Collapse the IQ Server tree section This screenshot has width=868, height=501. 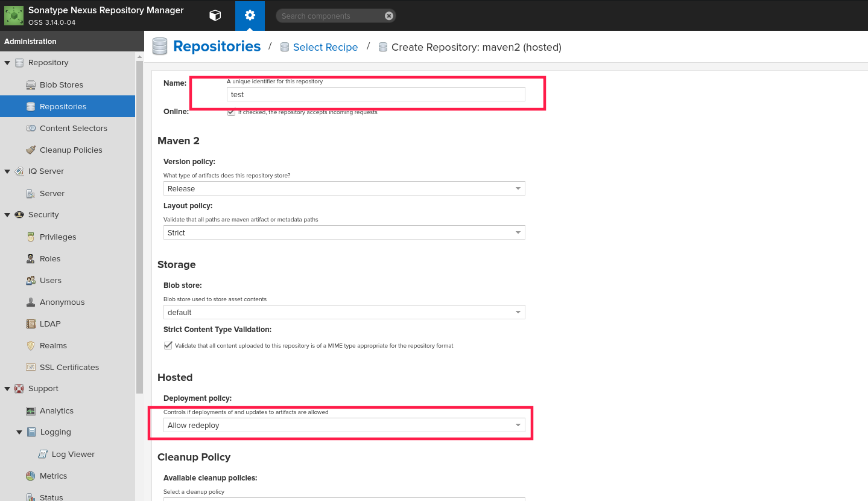tap(7, 171)
